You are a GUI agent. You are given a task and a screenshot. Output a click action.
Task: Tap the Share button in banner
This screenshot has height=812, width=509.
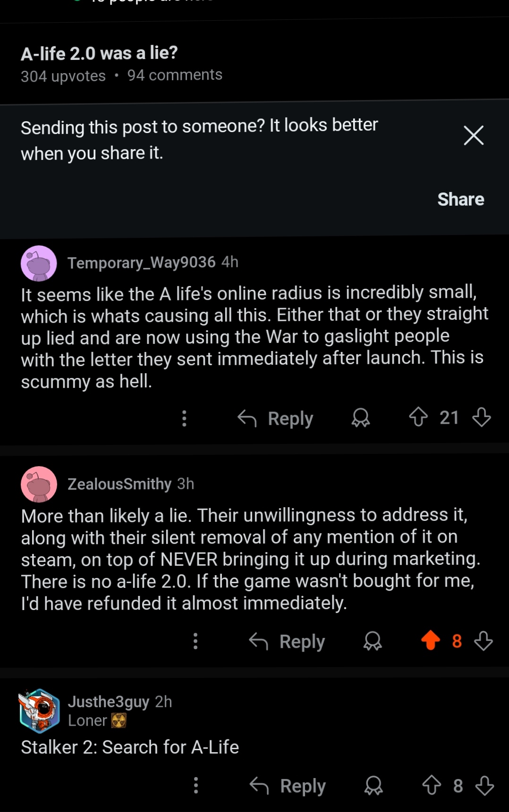[x=460, y=200]
